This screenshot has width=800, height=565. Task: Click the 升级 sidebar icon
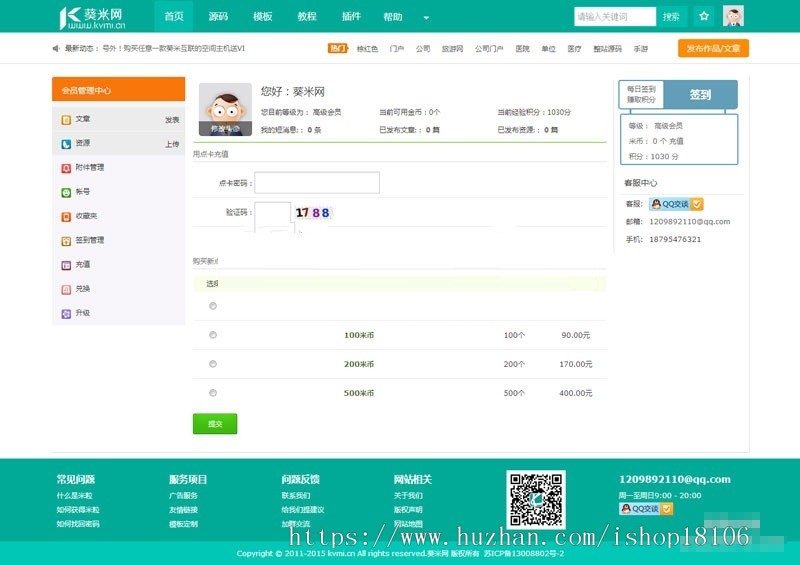(x=66, y=313)
